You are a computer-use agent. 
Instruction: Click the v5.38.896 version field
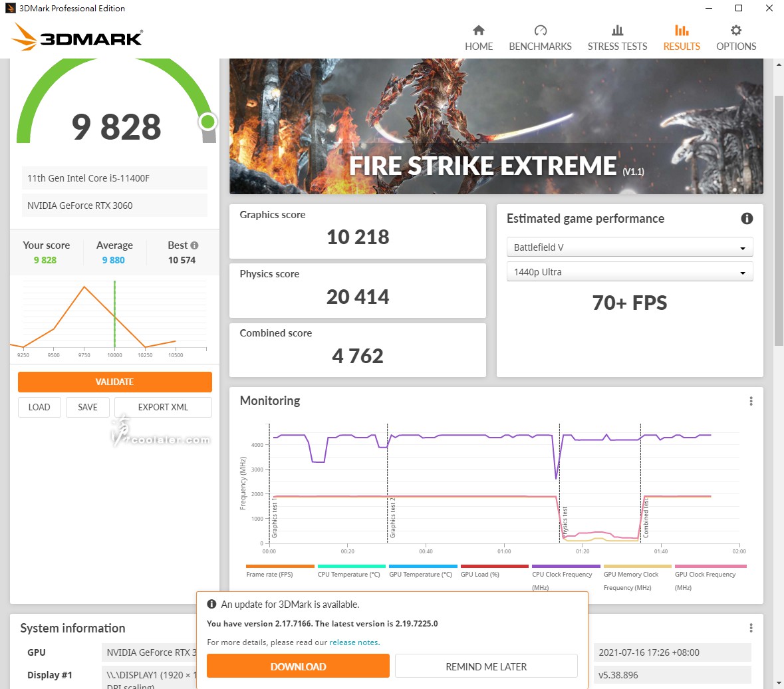[x=672, y=675]
